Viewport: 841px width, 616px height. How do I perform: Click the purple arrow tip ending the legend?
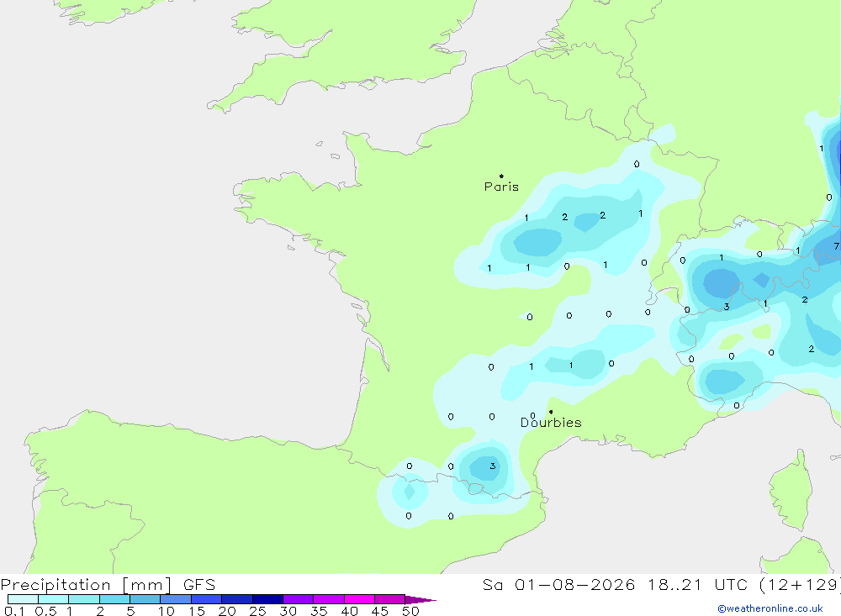click(x=420, y=599)
